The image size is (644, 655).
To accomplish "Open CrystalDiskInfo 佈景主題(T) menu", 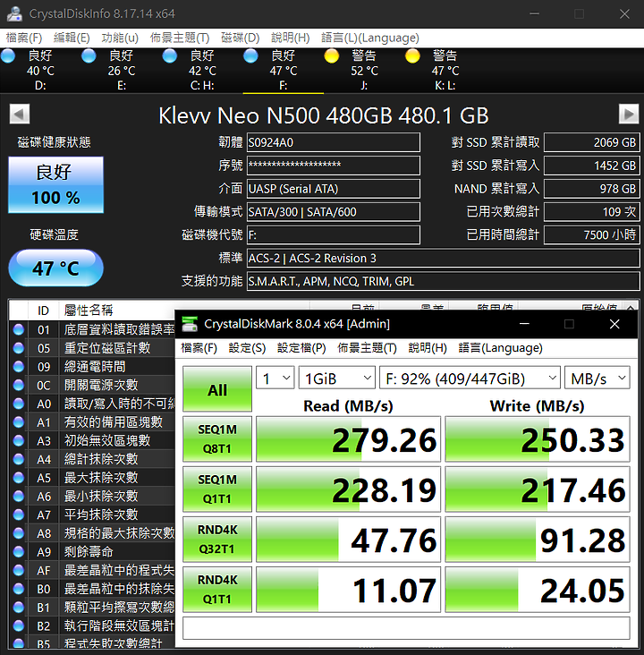I will pyautogui.click(x=180, y=38).
